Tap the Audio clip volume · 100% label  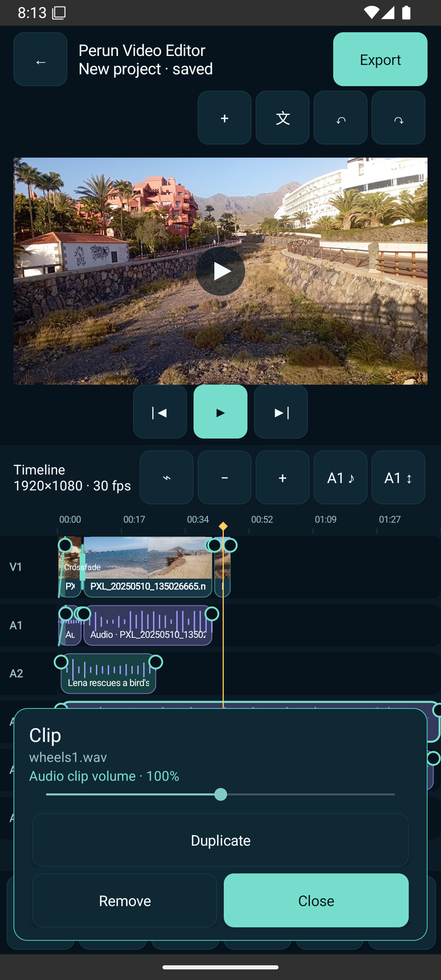(104, 776)
